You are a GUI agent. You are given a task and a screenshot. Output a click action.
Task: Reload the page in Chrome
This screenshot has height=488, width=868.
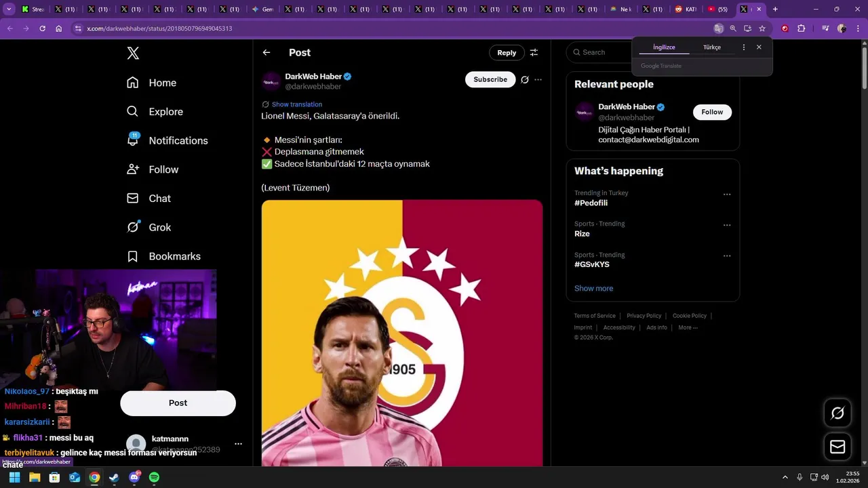pyautogui.click(x=42, y=28)
